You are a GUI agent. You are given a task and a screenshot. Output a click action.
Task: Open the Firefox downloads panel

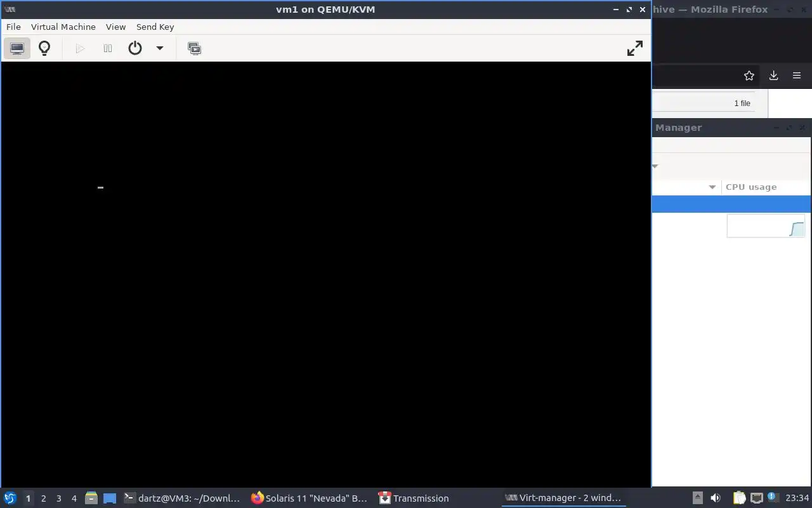pos(773,76)
